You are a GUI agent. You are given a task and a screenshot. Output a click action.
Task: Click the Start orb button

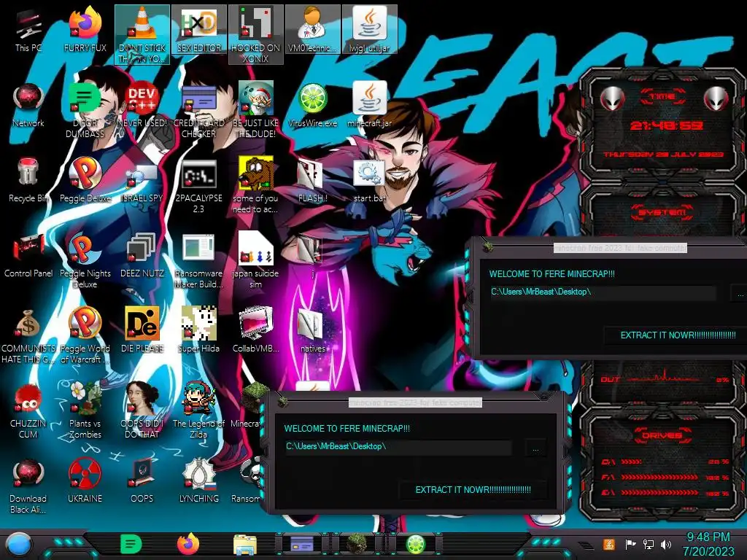[18, 544]
